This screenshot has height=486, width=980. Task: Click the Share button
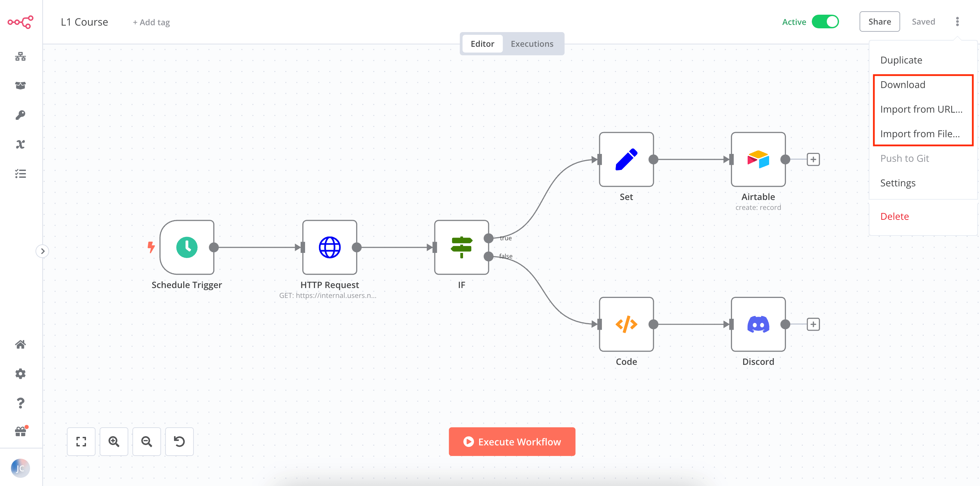(879, 22)
